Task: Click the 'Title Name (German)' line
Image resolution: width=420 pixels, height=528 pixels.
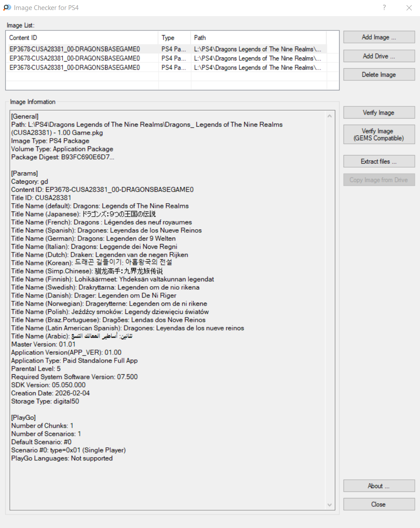Action: [x=93, y=238]
